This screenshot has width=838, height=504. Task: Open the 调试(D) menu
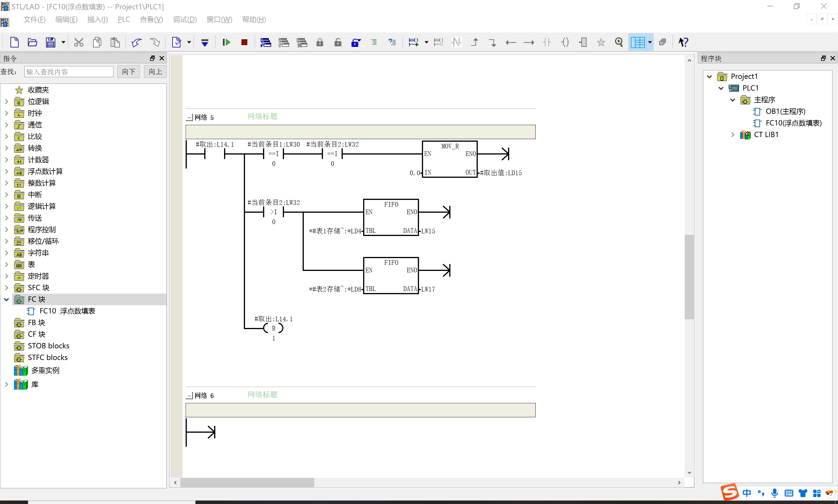pos(185,19)
